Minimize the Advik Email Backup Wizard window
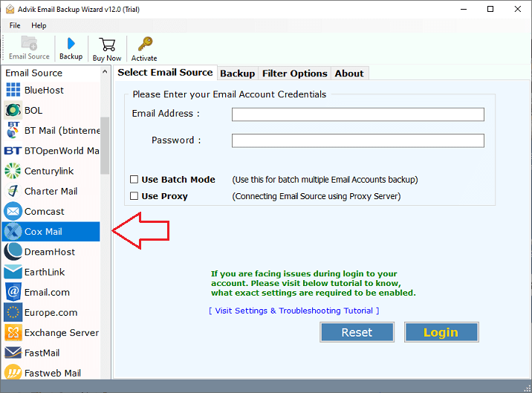The image size is (532, 393). (x=464, y=9)
